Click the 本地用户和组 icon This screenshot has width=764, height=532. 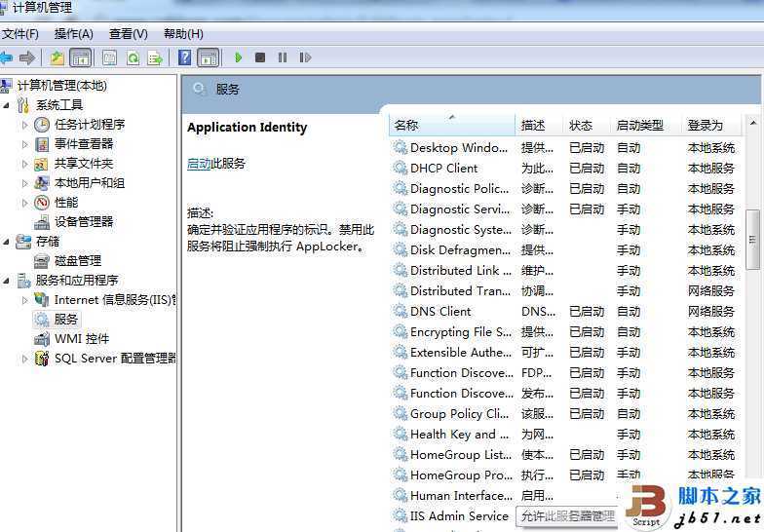(42, 183)
